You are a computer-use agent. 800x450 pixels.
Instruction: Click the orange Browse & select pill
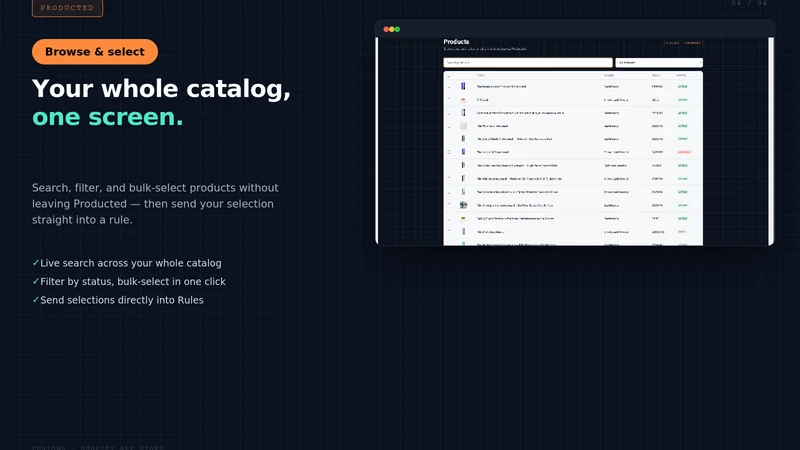(x=95, y=52)
